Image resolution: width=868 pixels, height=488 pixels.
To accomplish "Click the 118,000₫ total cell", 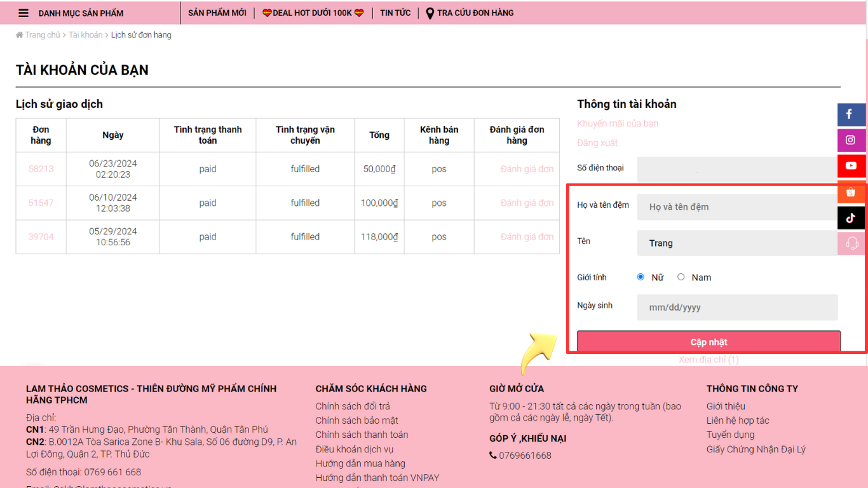I will pos(379,236).
